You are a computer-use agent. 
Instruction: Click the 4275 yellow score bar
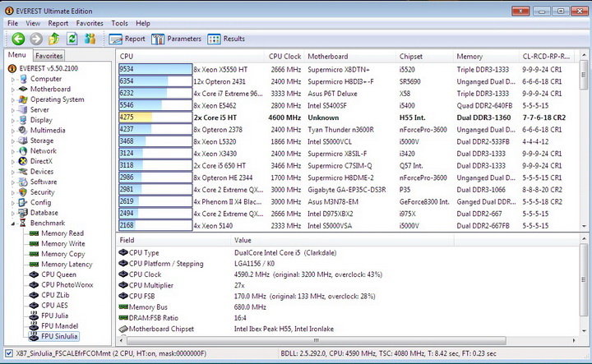click(x=155, y=117)
